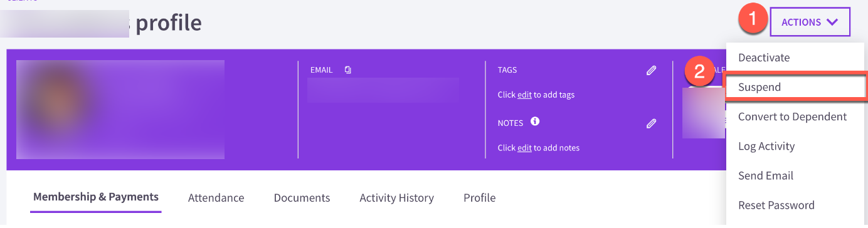Click the Actions dropdown chevron arrow

pyautogui.click(x=832, y=22)
